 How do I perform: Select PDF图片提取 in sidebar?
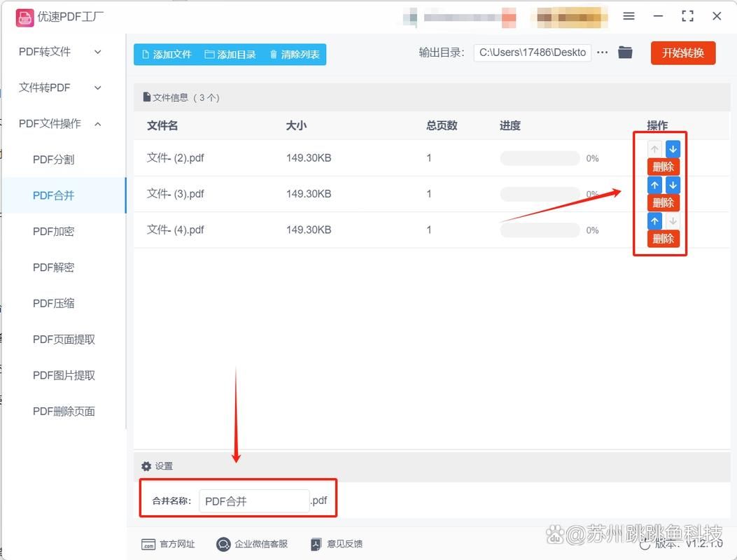click(64, 375)
